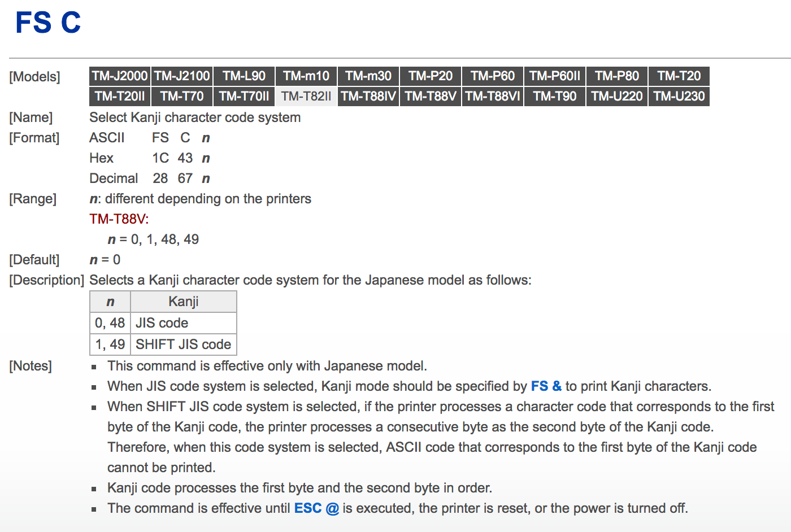Choose the TM-T20 model button
Image resolution: width=791 pixels, height=532 pixels.
click(679, 76)
